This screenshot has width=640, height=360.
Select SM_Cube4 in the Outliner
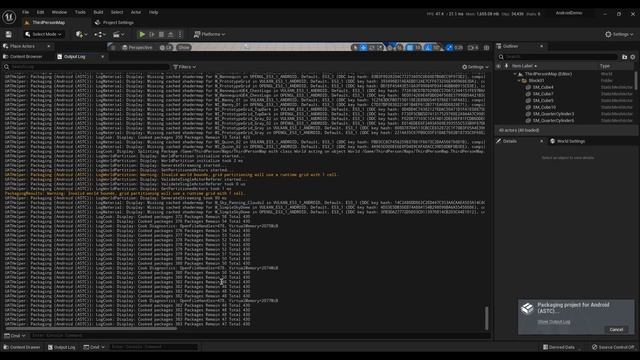pyautogui.click(x=543, y=87)
